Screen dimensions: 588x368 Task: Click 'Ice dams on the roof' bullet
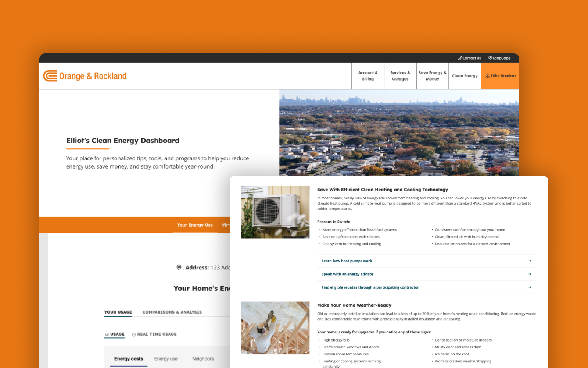point(452,354)
